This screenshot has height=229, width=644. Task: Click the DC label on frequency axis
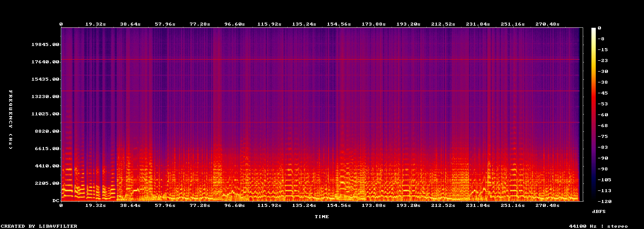(x=56, y=201)
